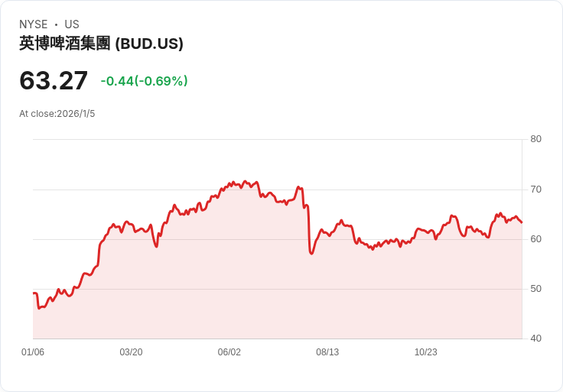Click the current price 63.27
563x392 pixels.
click(54, 80)
